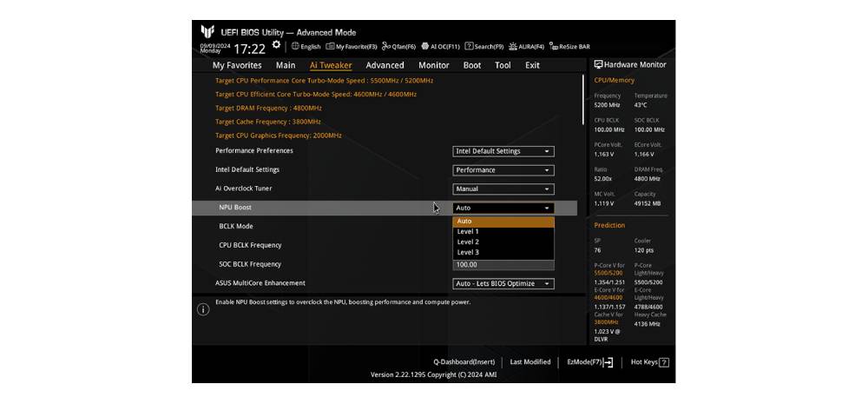Expand Performance Preferences dropdown
868x404 pixels.
(503, 151)
